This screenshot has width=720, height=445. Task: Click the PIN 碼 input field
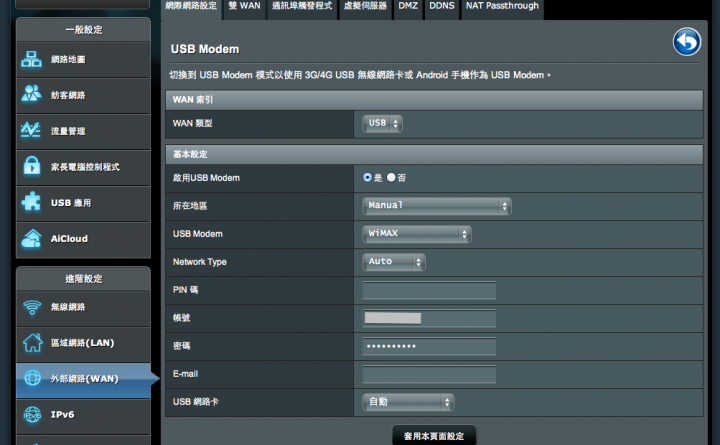click(x=429, y=290)
